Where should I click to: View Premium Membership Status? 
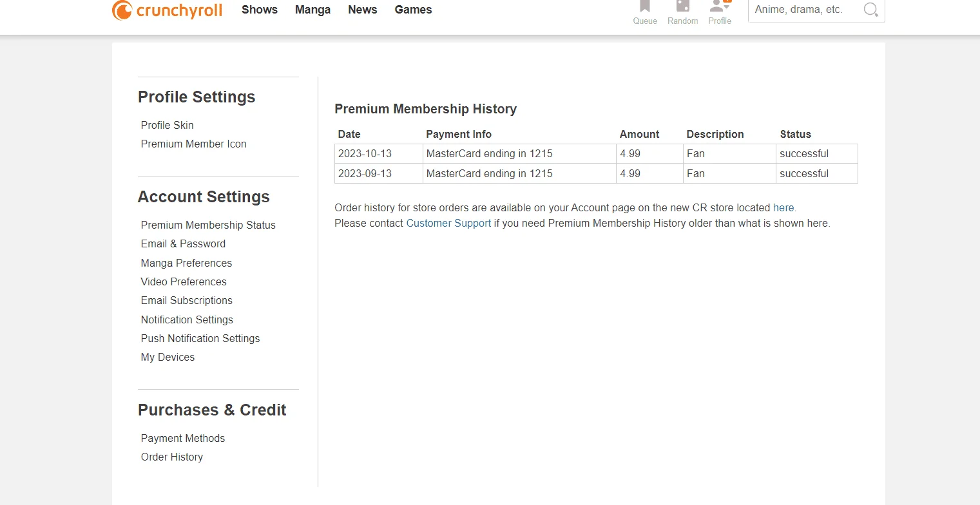click(x=208, y=225)
